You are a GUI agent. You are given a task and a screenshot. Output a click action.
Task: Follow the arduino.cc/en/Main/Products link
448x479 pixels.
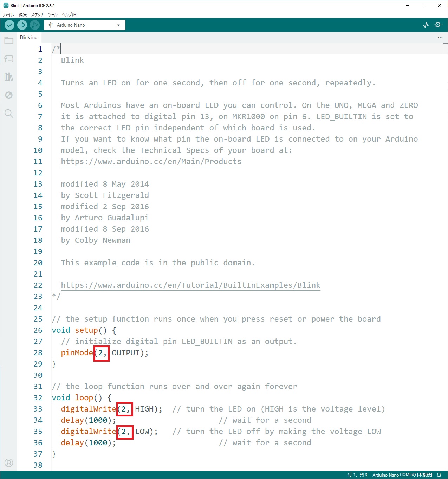pyautogui.click(x=151, y=162)
